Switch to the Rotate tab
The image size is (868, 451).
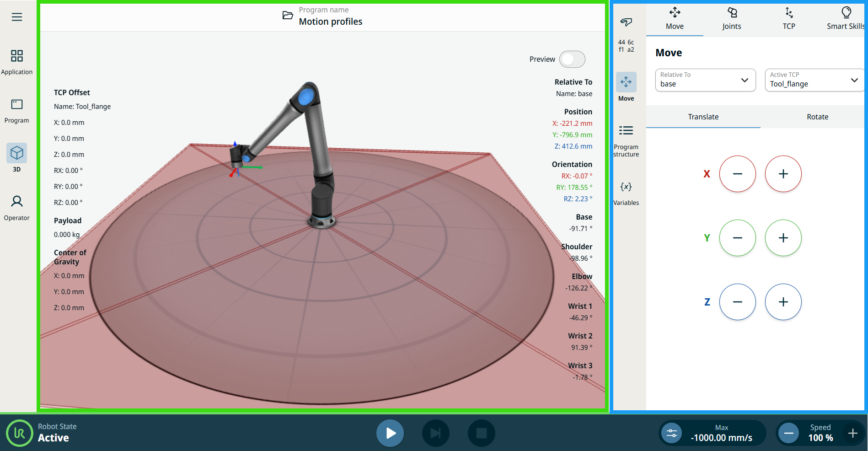coord(817,117)
